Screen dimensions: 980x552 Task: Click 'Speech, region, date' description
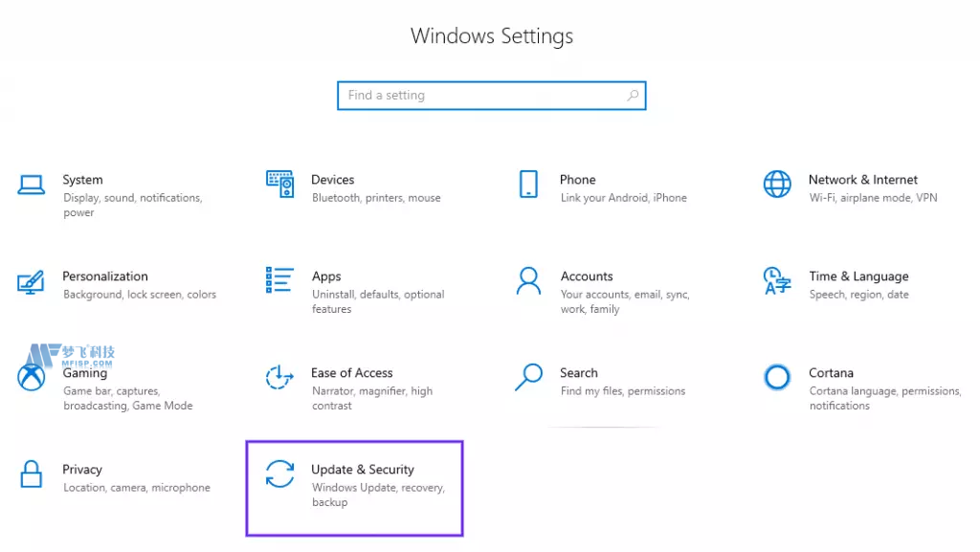tap(858, 295)
